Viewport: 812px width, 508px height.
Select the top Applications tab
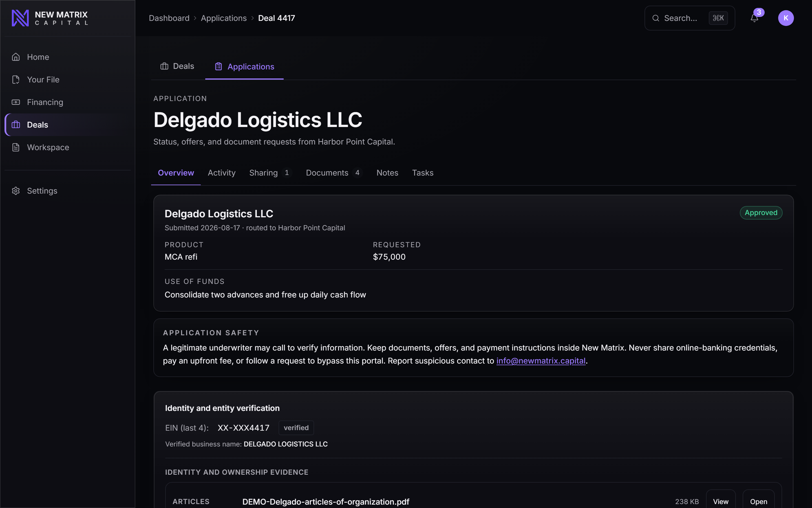pyautogui.click(x=244, y=67)
